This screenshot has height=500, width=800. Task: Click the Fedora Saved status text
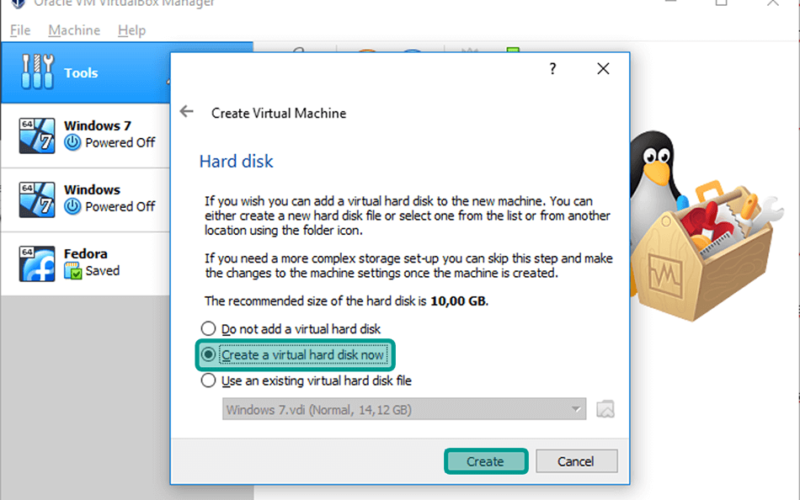click(102, 271)
